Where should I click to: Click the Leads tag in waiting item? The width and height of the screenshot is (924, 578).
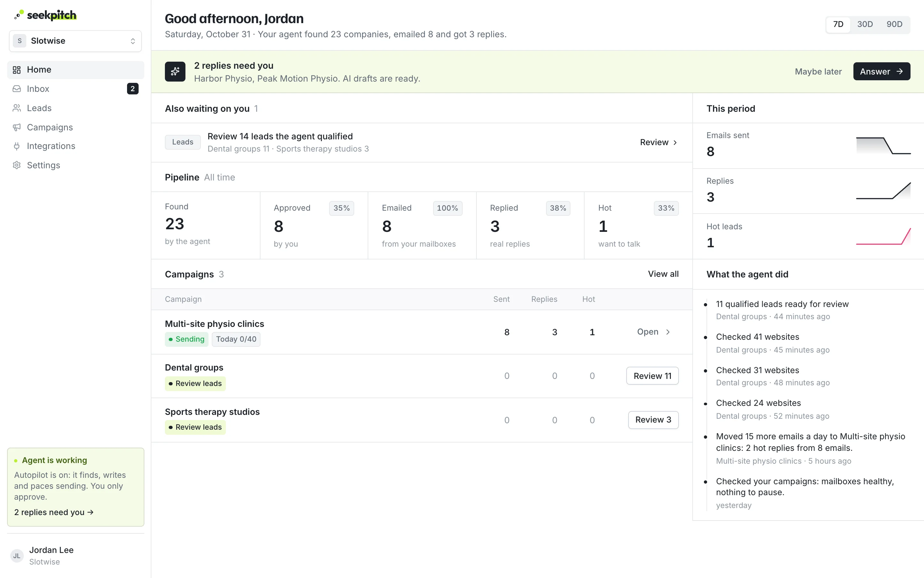coord(183,142)
